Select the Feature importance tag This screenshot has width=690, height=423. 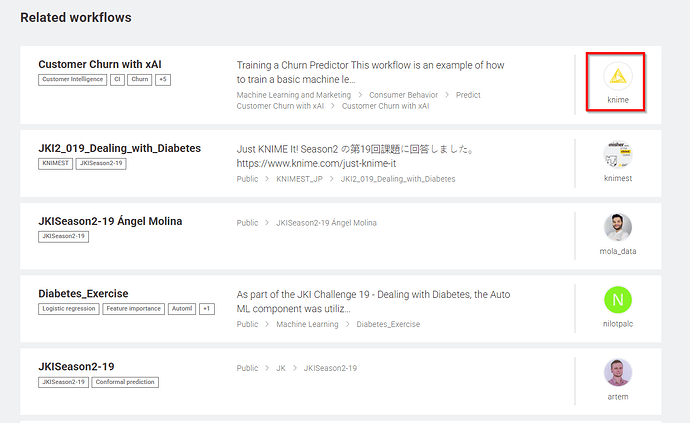[x=132, y=309]
